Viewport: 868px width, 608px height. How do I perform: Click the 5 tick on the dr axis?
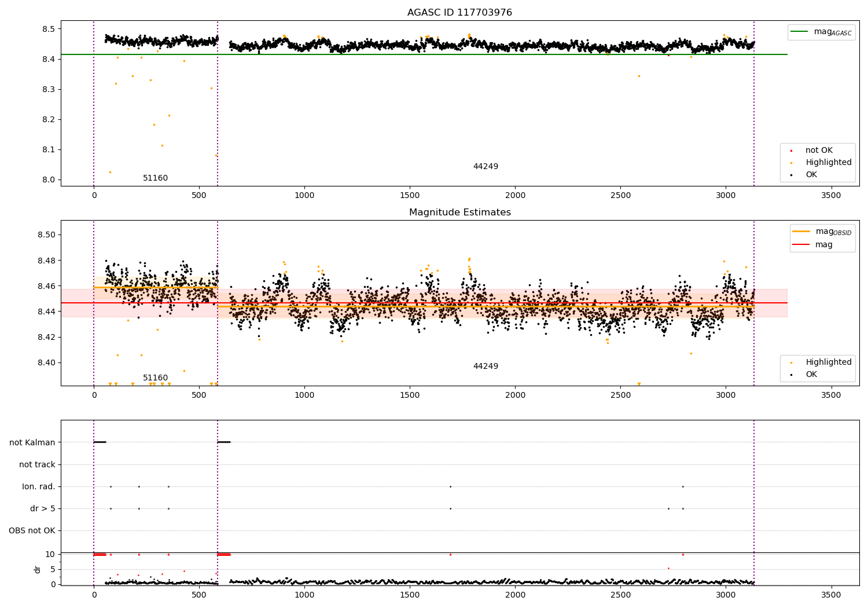53,569
